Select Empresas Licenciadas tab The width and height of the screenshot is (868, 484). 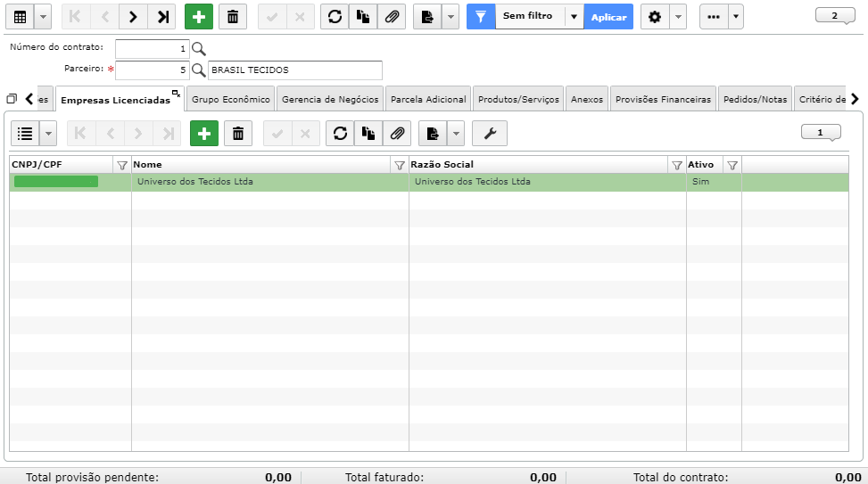click(116, 100)
